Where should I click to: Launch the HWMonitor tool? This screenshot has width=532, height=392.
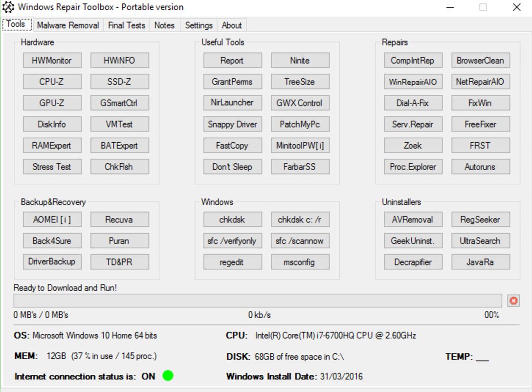[52, 61]
